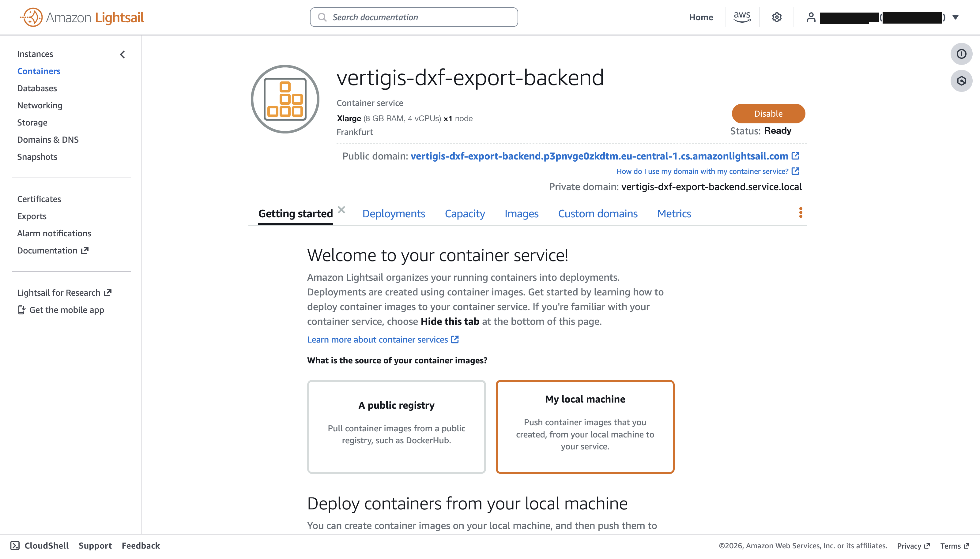Click the mobile app phone icon
Screen dimensions: 980x559
(x=21, y=310)
